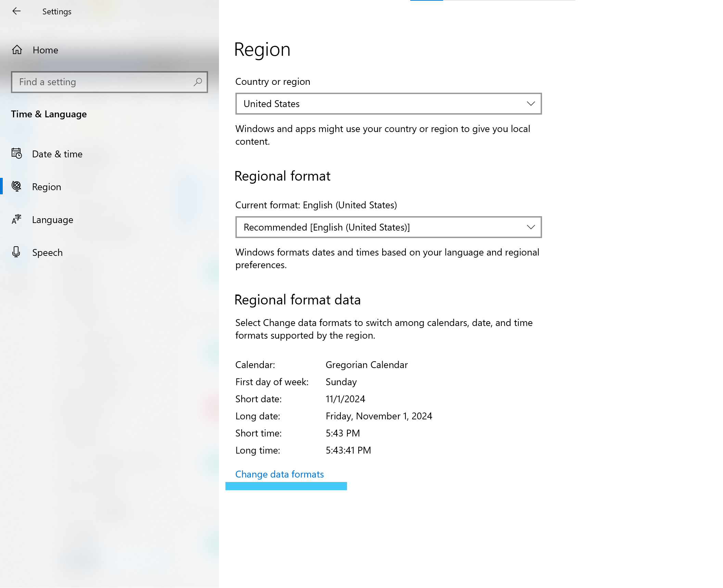Image resolution: width=723 pixels, height=588 pixels.
Task: Select Language in the sidebar
Action: coord(52,220)
